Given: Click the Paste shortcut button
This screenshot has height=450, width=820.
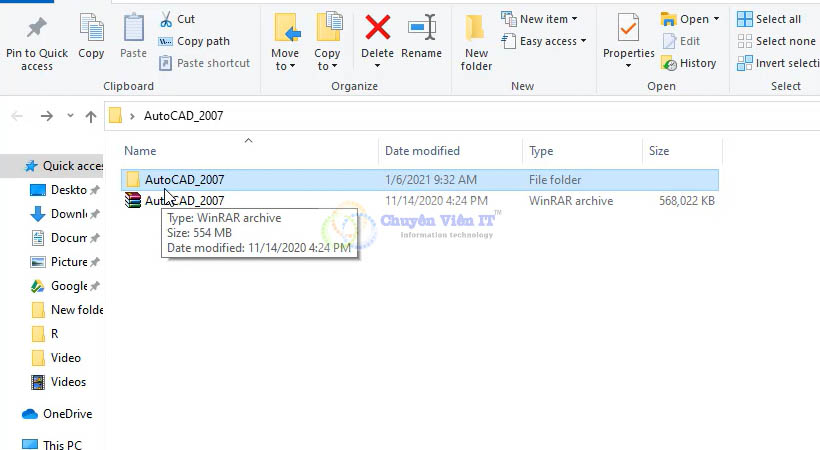Looking at the screenshot, I should pyautogui.click(x=204, y=63).
